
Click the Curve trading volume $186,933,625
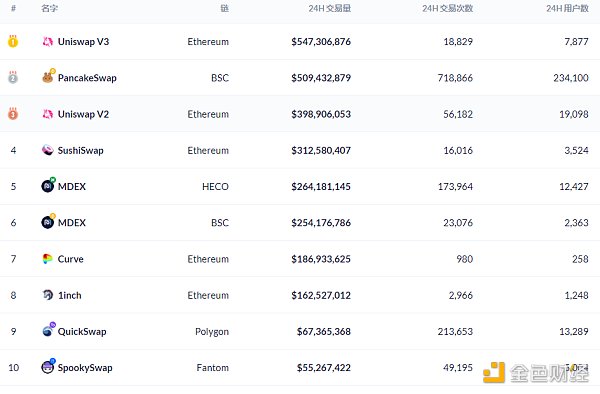click(321, 259)
